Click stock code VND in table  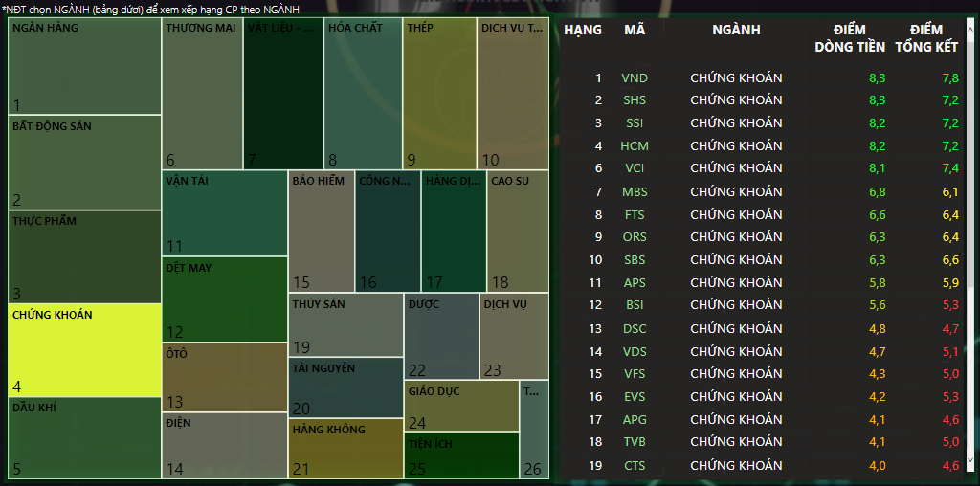pos(635,78)
